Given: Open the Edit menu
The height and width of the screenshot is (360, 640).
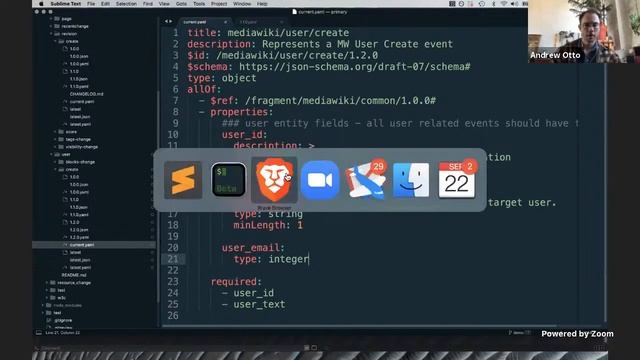Looking at the screenshot, I should click(x=105, y=4).
